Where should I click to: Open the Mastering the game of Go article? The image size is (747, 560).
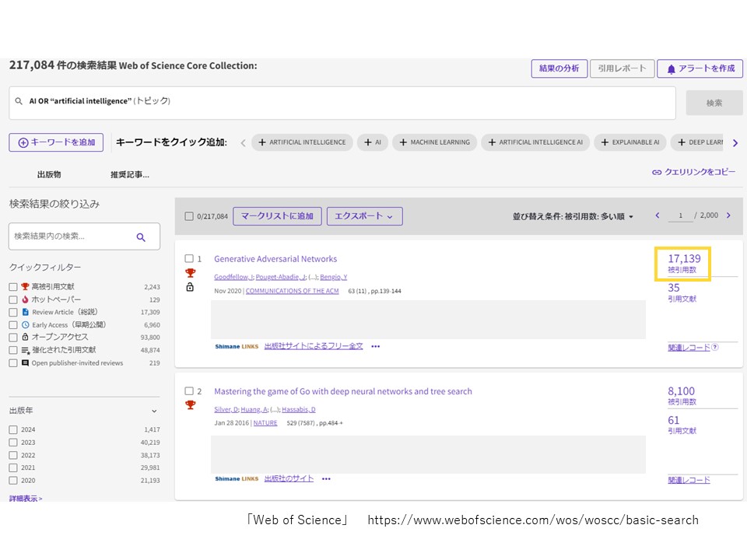tap(343, 391)
